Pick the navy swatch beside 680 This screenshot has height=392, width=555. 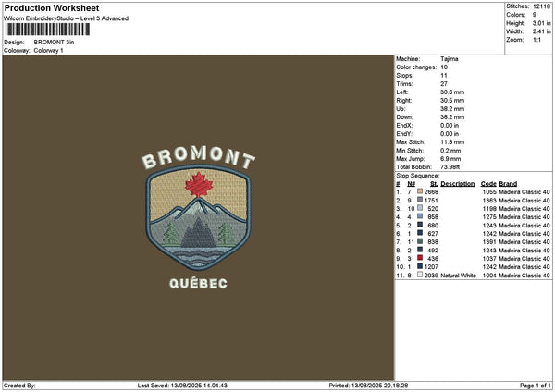420,225
